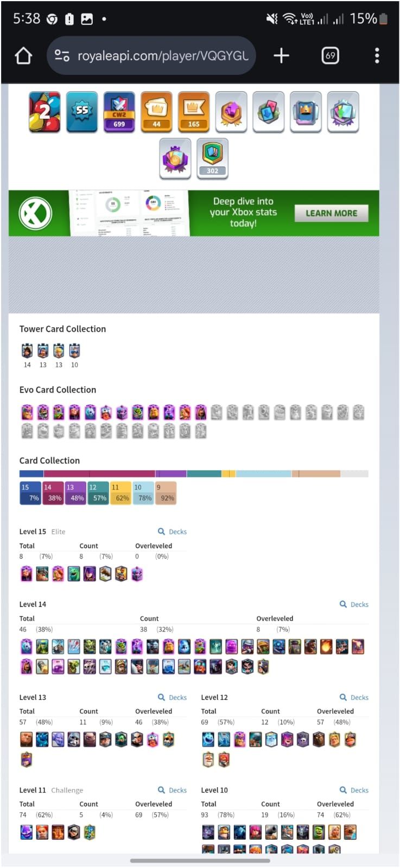Viewport: 400px width, 868px height.
Task: Select the first greyed-out Evo card in second row
Action: [27, 431]
